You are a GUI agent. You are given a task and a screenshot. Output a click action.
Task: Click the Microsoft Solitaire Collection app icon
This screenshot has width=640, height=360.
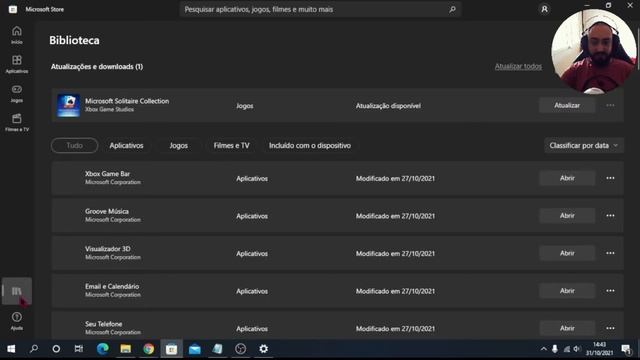pyautogui.click(x=68, y=105)
